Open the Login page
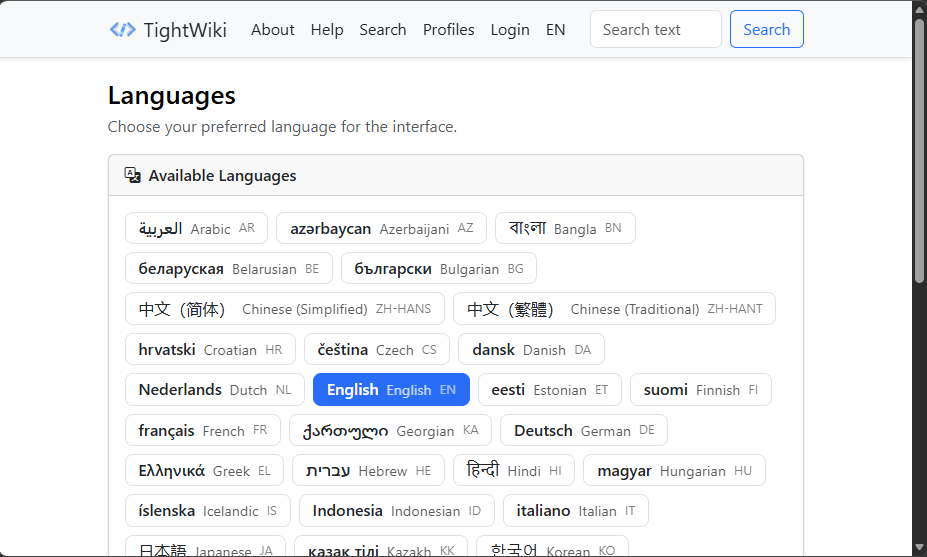The width and height of the screenshot is (927, 557). tap(510, 30)
